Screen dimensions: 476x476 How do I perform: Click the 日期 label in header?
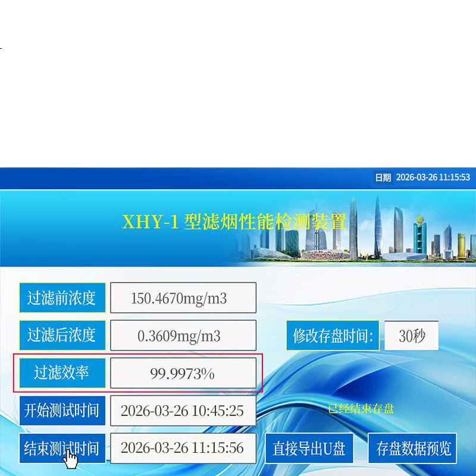pos(383,177)
